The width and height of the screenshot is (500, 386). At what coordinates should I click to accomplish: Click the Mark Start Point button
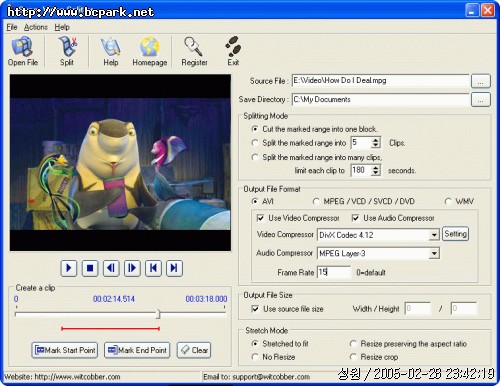pyautogui.click(x=65, y=350)
